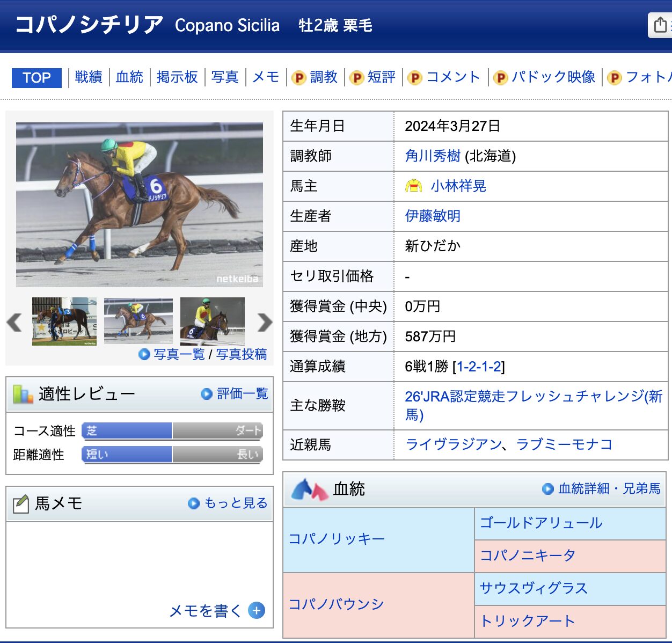
Task: Click the share icon in header
Action: (x=661, y=25)
